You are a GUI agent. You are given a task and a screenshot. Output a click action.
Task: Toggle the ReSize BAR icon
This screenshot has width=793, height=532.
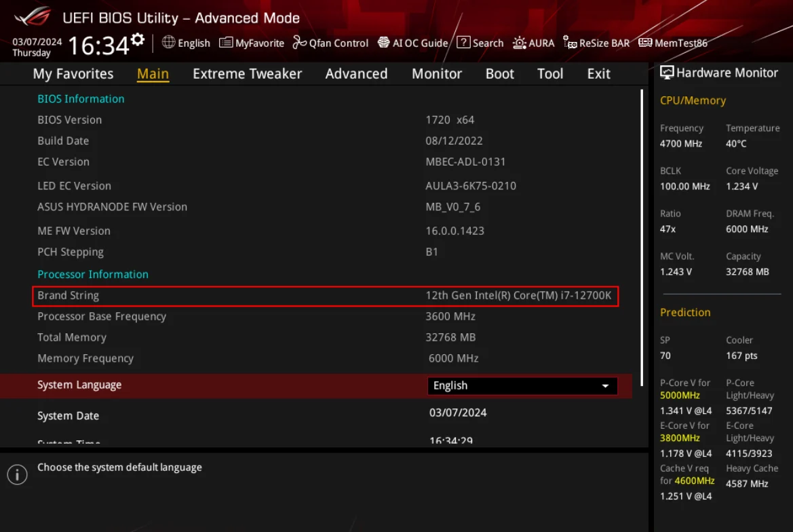tap(570, 43)
